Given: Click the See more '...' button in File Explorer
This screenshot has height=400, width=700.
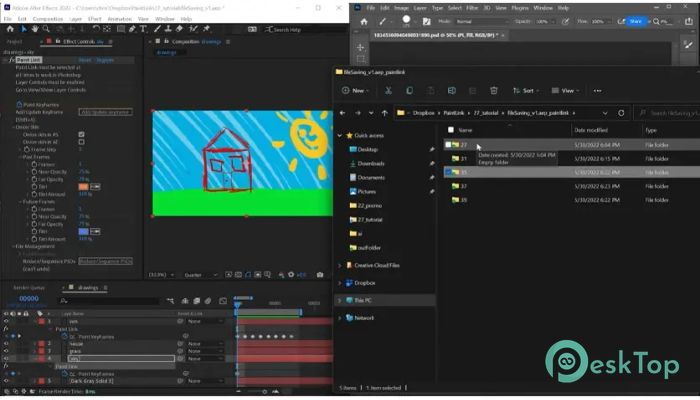Looking at the screenshot, I should [x=597, y=91].
